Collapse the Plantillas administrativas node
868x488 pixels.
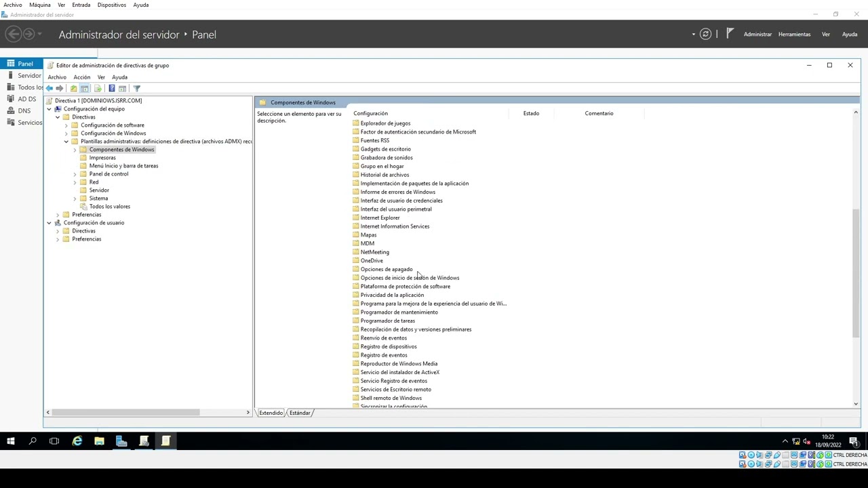tap(66, 142)
